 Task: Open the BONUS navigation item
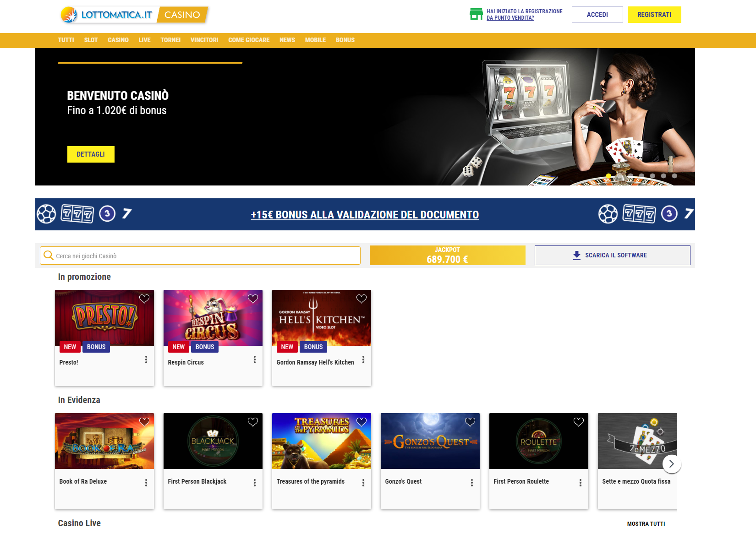click(345, 40)
